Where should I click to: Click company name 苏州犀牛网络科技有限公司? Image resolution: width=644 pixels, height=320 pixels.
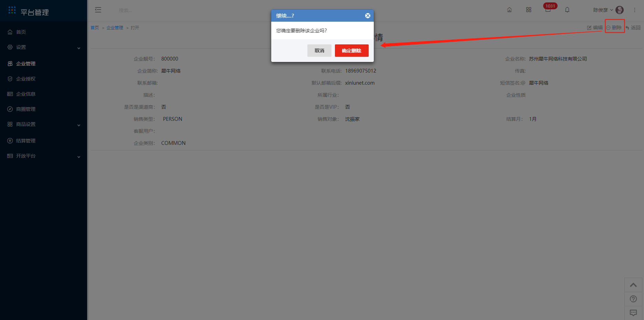point(558,59)
